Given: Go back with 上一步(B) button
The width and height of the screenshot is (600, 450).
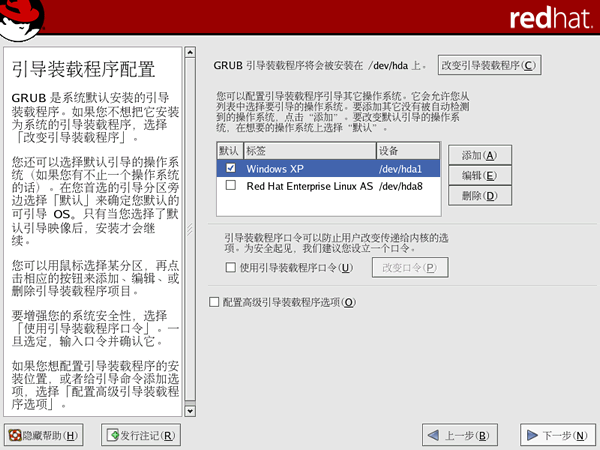Looking at the screenshot, I should tap(460, 435).
